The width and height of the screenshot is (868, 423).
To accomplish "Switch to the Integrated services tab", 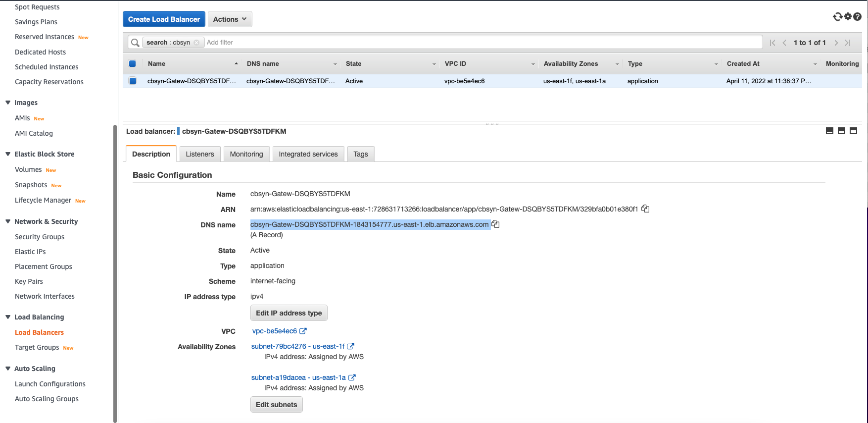I will 308,154.
